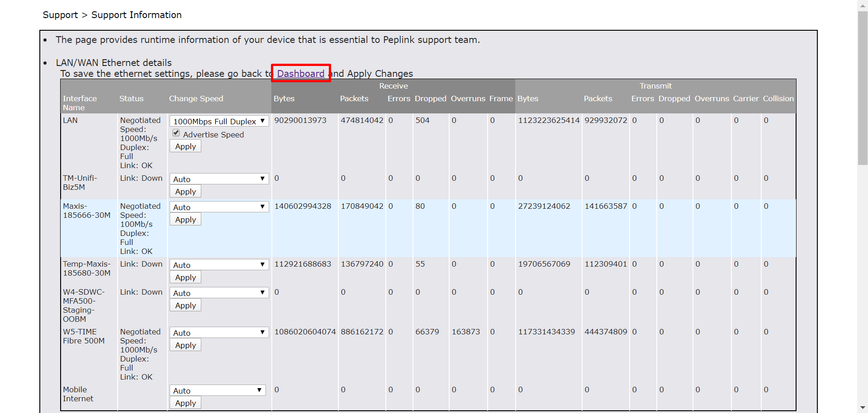Viewport: 868px width, 413px height.
Task: Select Temp-Maxis receive dropped value 55
Action: (420, 264)
